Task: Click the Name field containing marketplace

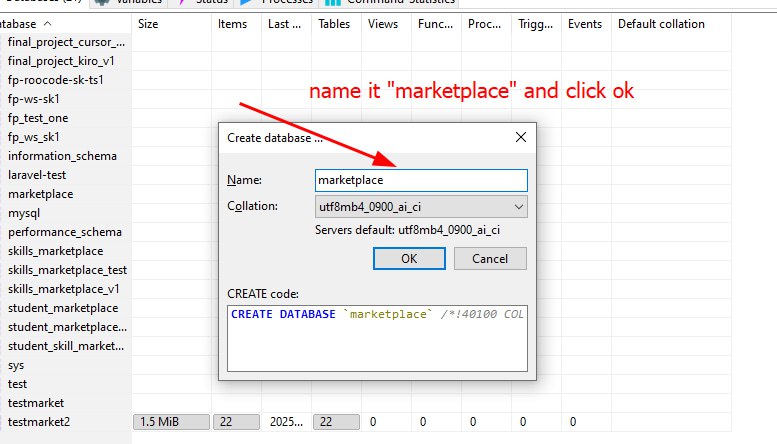Action: point(421,180)
